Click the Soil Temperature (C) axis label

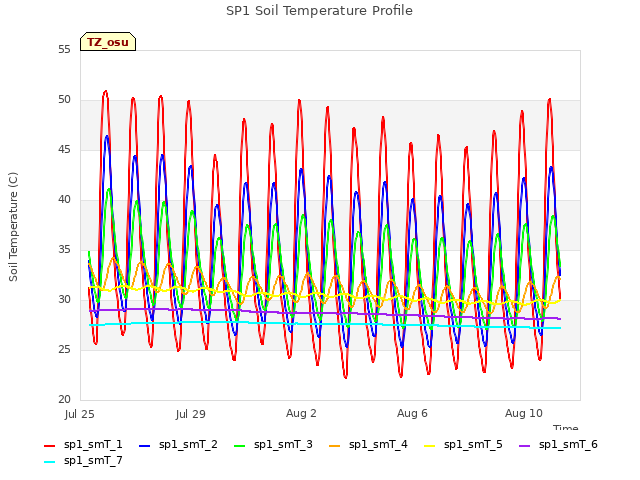click(x=13, y=227)
